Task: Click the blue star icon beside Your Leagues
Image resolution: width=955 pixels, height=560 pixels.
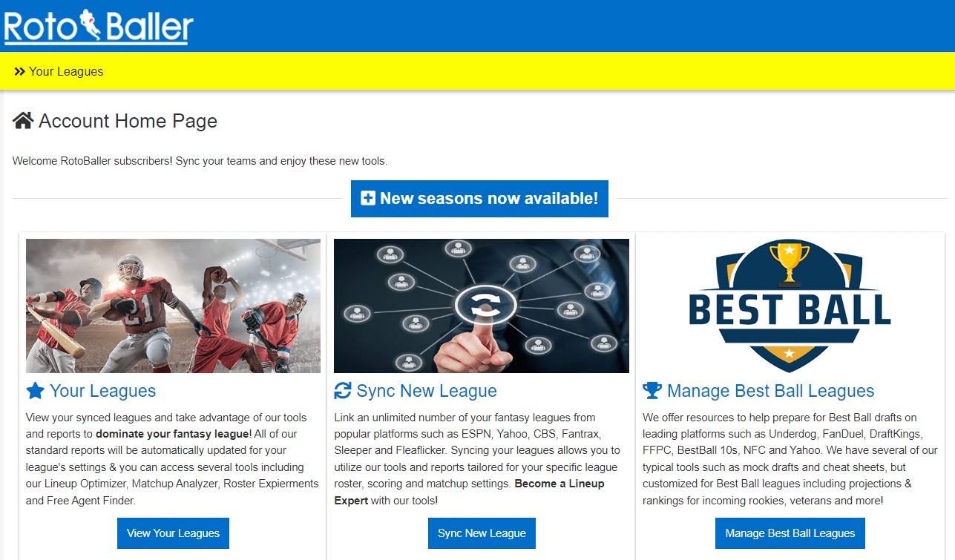Action: click(35, 391)
